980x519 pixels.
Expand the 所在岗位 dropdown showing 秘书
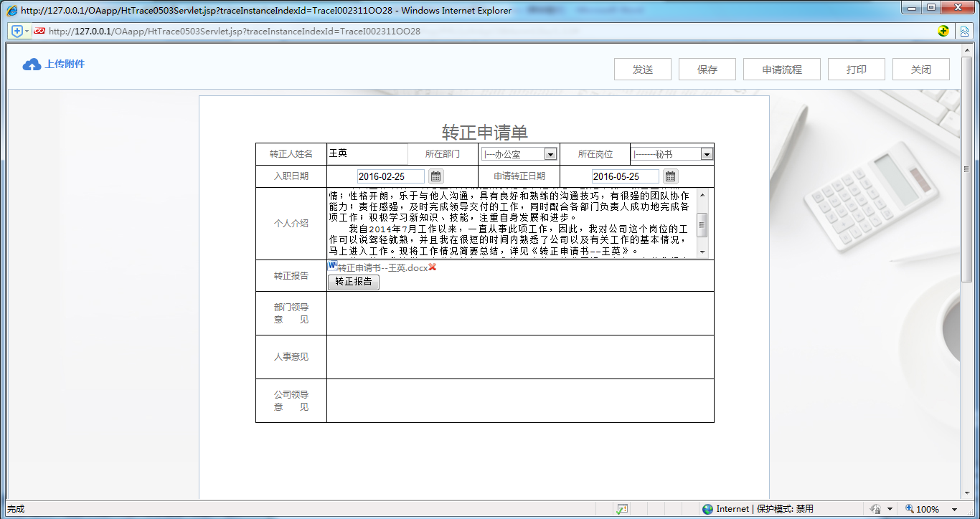(706, 154)
